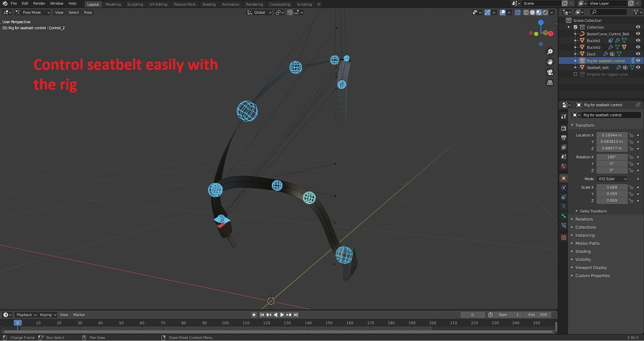Open the Object Constraints properties tab

pyautogui.click(x=564, y=197)
